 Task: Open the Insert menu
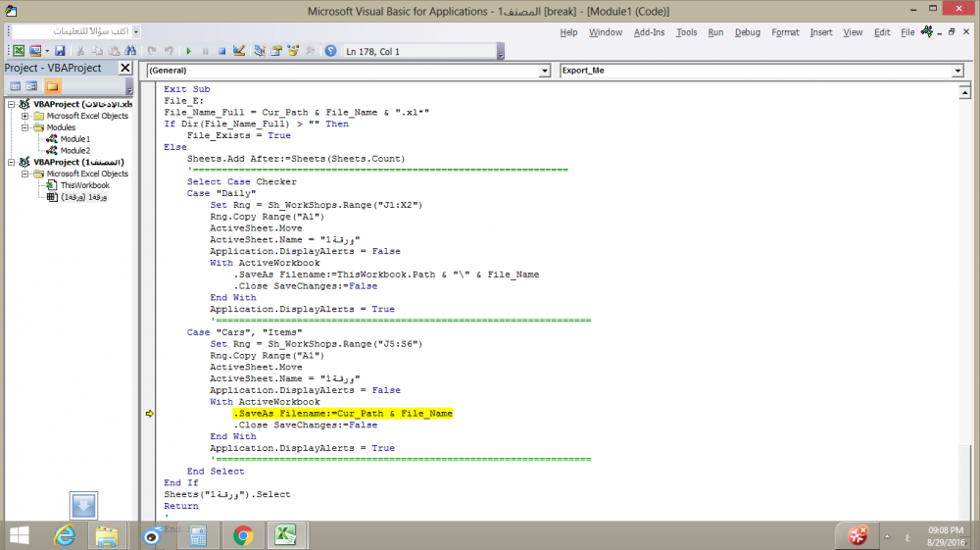pos(820,32)
